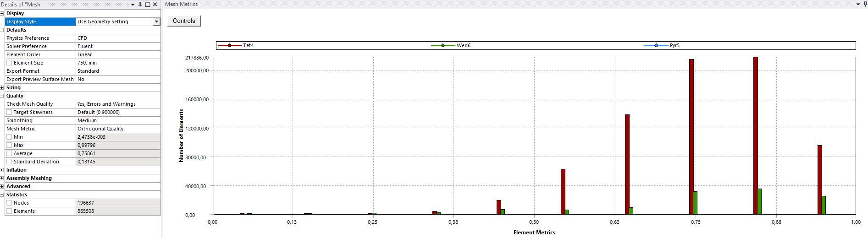Expand the Inflation section

pos(2,170)
